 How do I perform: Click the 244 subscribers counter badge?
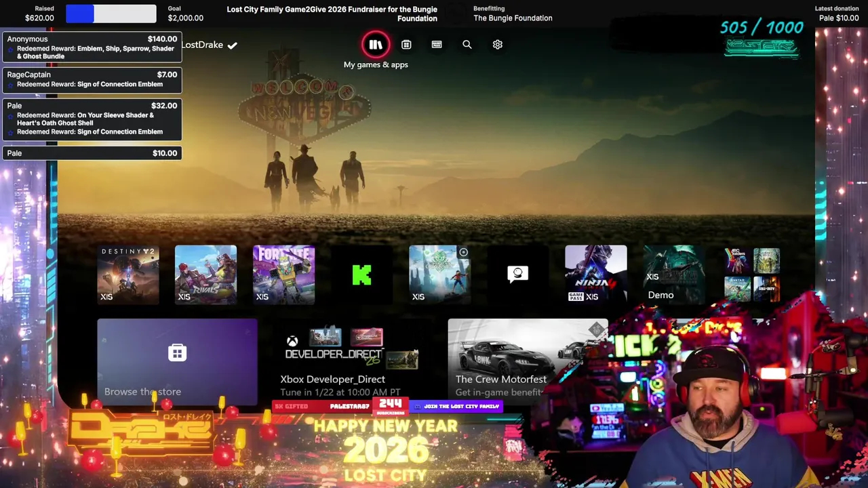(391, 407)
